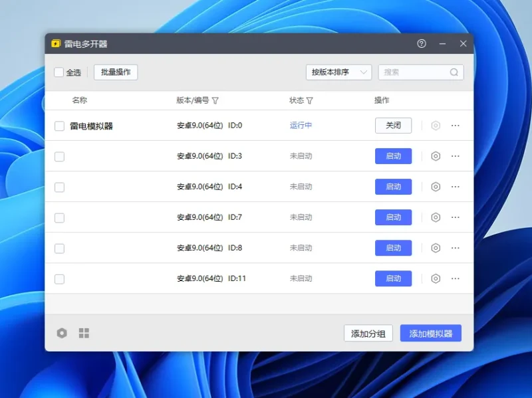Click the 版本/编号 column header text
The image size is (532, 398).
[193, 100]
